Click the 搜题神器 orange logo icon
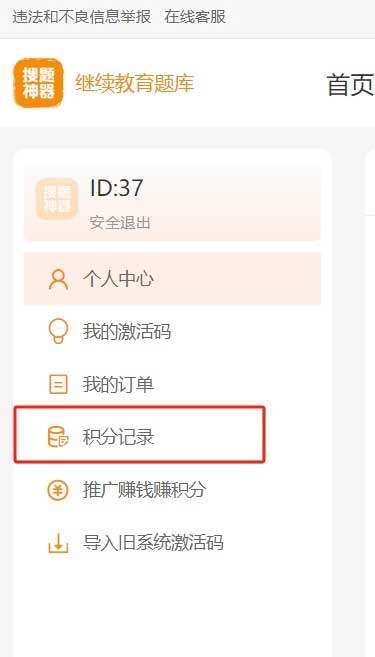Screen dimensions: 375x657 39,83
